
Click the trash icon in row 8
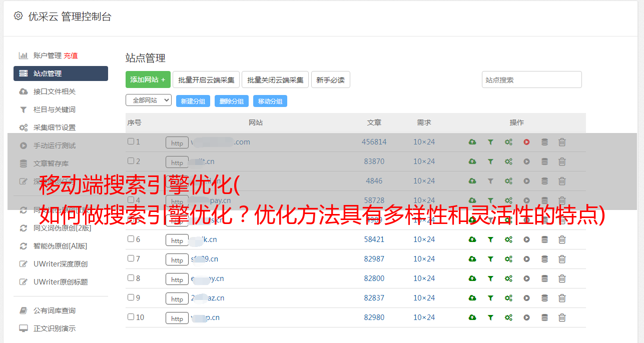pos(562,278)
